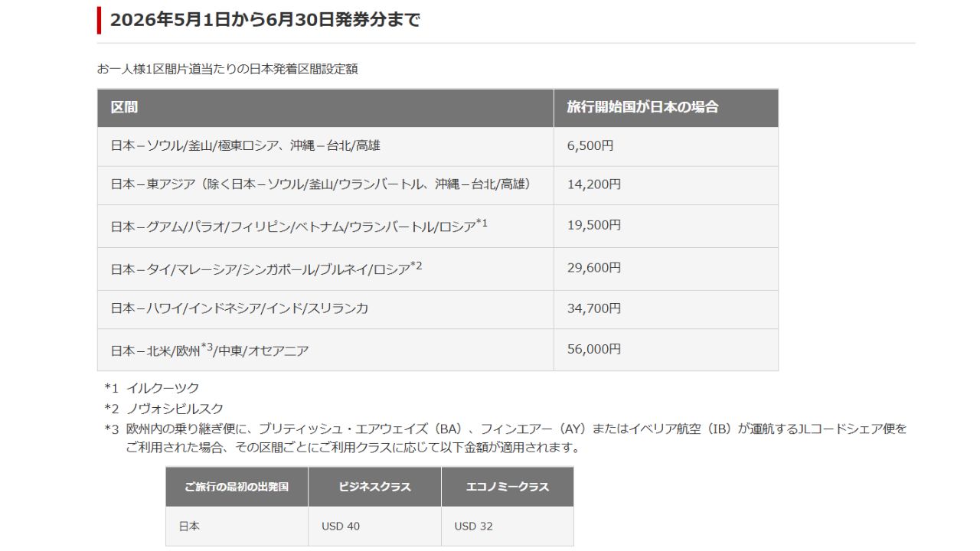Click the USD 40 business class cell

(374, 527)
